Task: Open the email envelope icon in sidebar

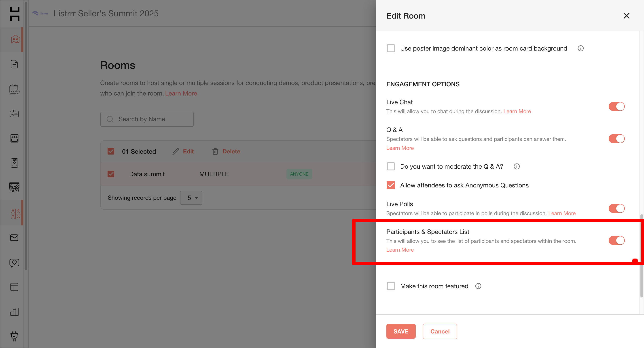Action: (x=14, y=238)
